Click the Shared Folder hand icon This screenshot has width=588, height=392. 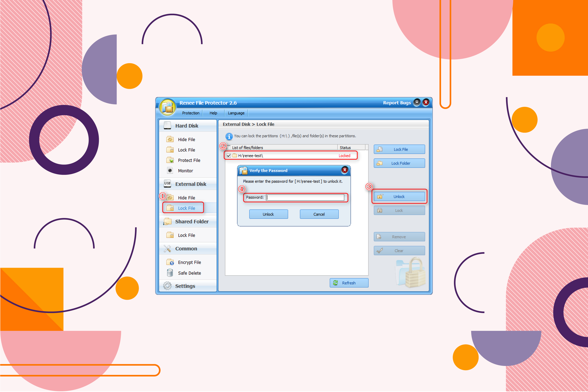point(167,221)
